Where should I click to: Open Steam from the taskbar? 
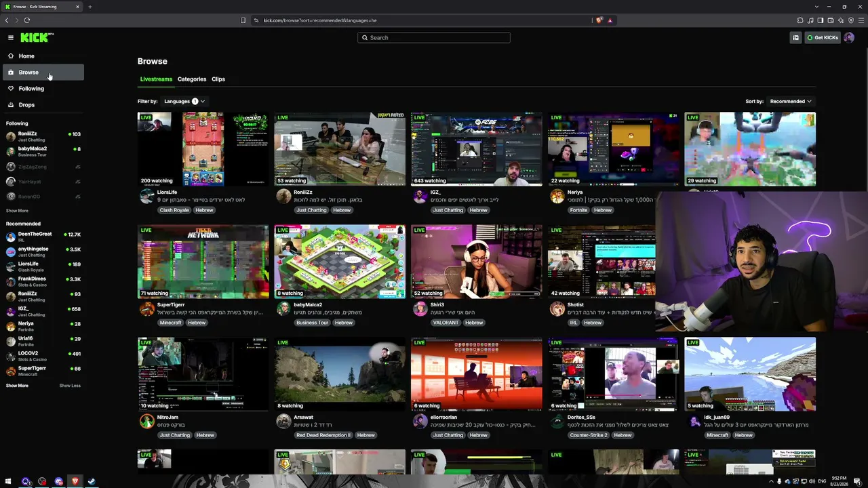tap(92, 482)
